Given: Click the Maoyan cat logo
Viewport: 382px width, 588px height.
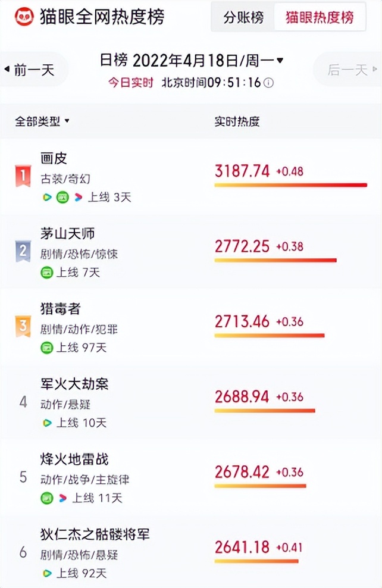Looking at the screenshot, I should 24,17.
